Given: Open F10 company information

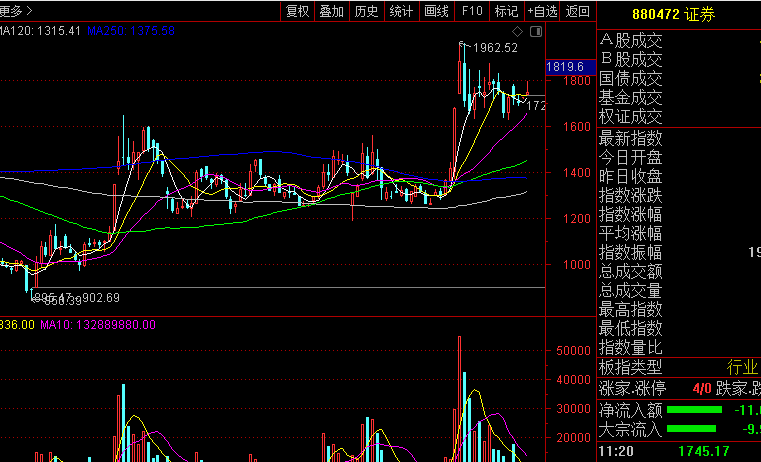Looking at the screenshot, I should pos(472,11).
